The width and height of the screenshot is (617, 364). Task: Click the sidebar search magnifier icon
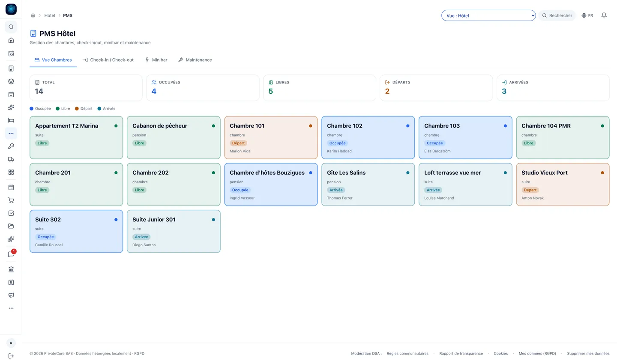pyautogui.click(x=11, y=27)
